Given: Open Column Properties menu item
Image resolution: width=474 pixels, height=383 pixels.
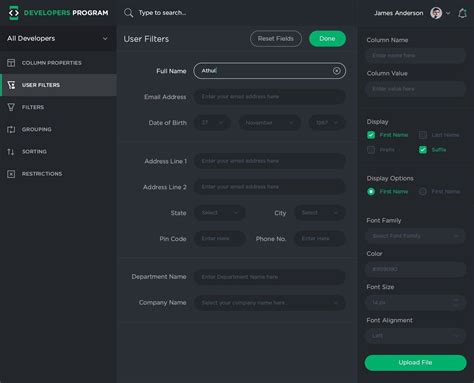Looking at the screenshot, I should point(58,63).
